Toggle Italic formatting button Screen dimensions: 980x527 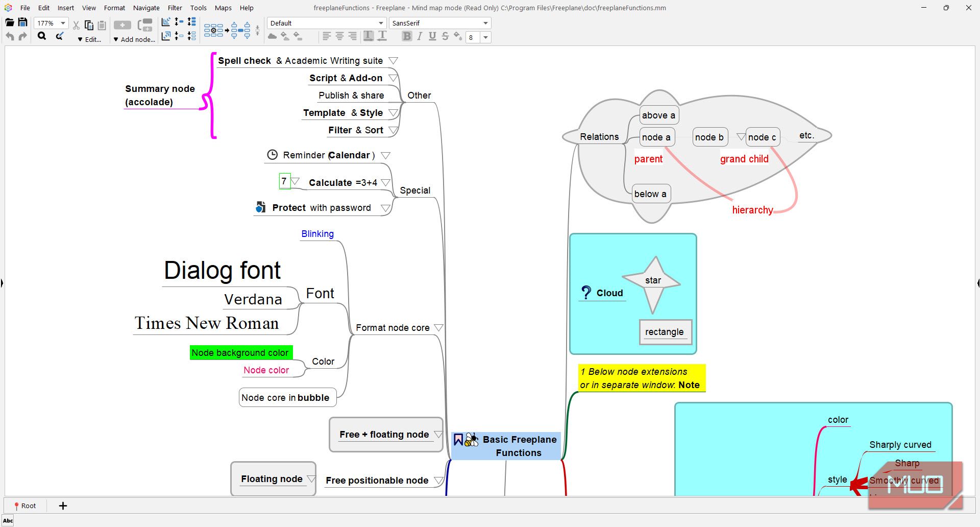point(420,36)
